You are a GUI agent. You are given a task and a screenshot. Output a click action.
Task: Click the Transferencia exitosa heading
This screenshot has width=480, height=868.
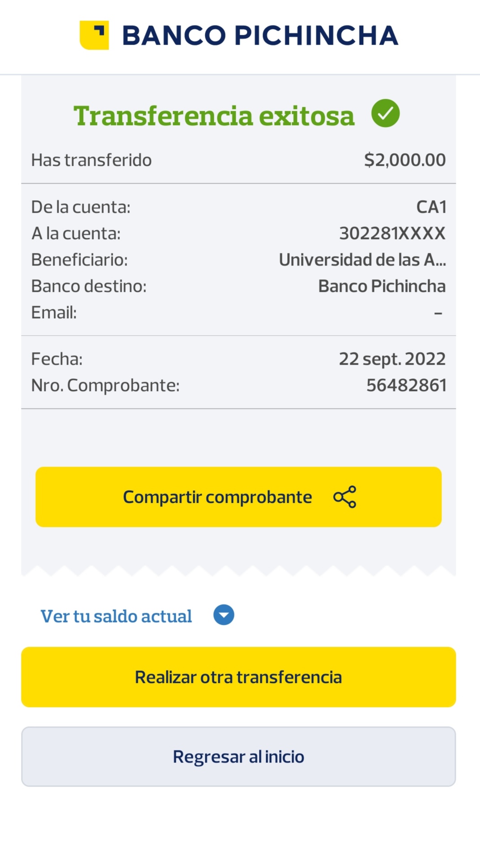point(214,116)
